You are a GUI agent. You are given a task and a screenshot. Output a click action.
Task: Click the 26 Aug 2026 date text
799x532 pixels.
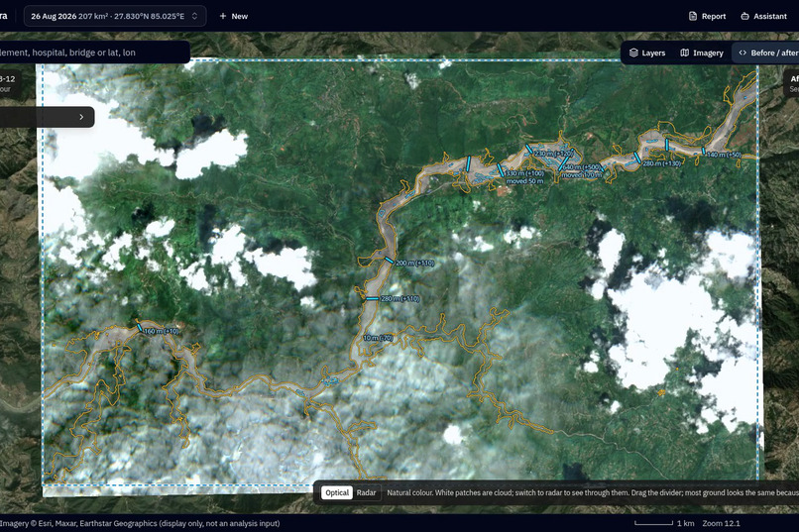54,16
